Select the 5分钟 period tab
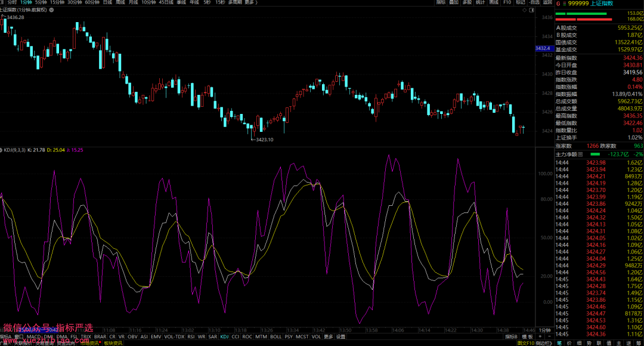 (41, 2)
